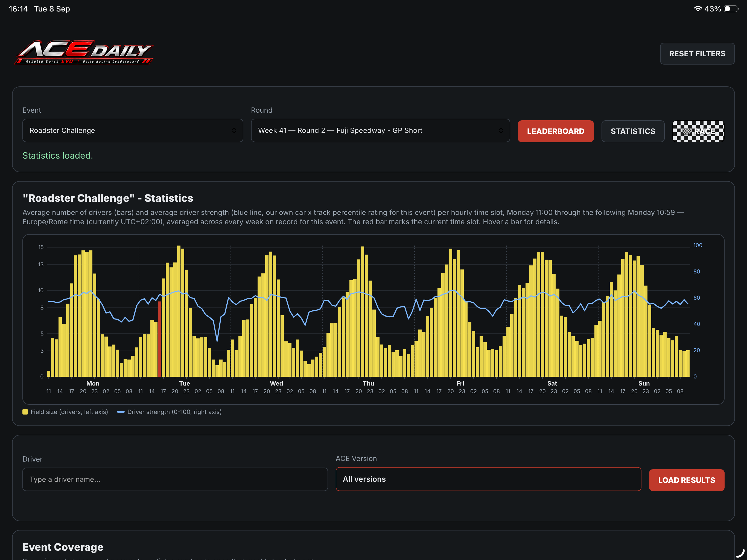Toggle Driver strength legend entry
The height and width of the screenshot is (560, 747).
pyautogui.click(x=169, y=412)
